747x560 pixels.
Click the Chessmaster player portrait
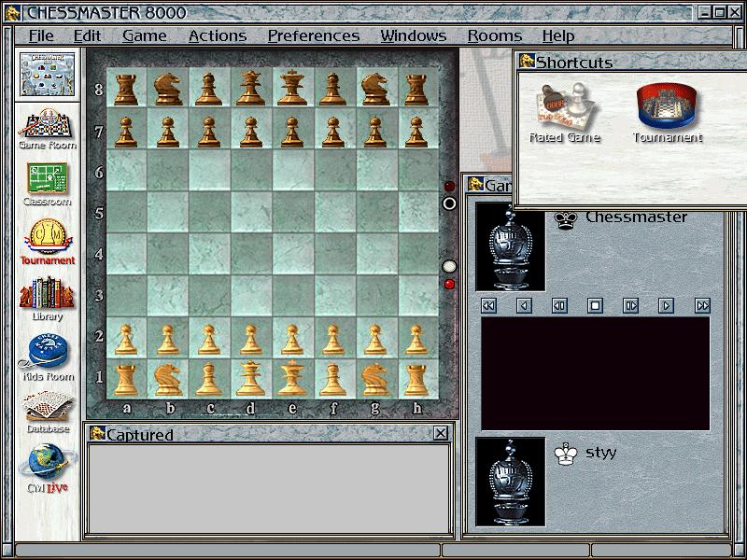(511, 246)
